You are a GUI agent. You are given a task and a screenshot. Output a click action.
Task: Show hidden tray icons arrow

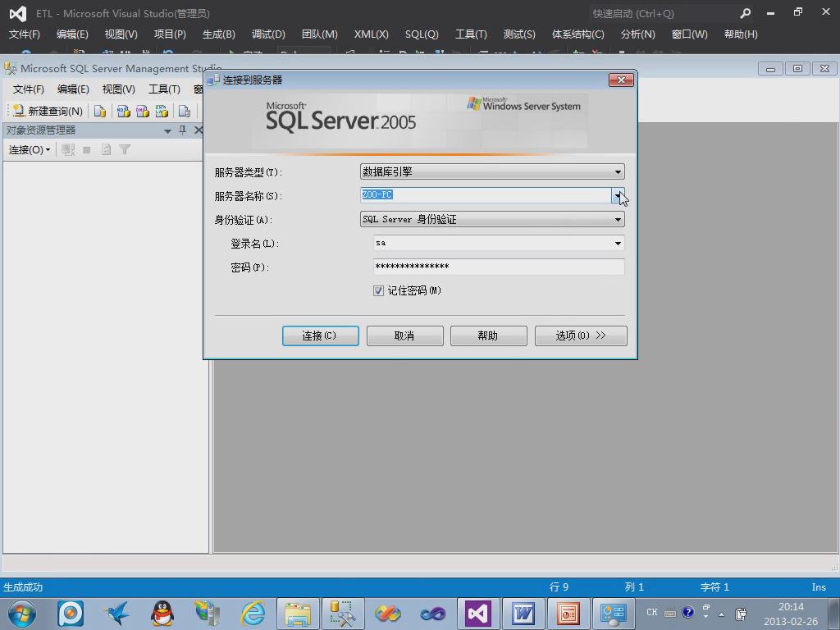(721, 614)
